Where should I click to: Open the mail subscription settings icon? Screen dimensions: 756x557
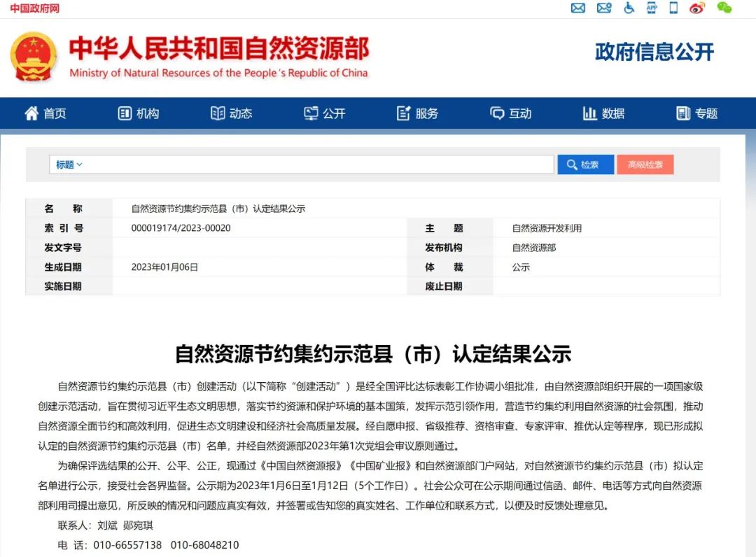(x=603, y=8)
